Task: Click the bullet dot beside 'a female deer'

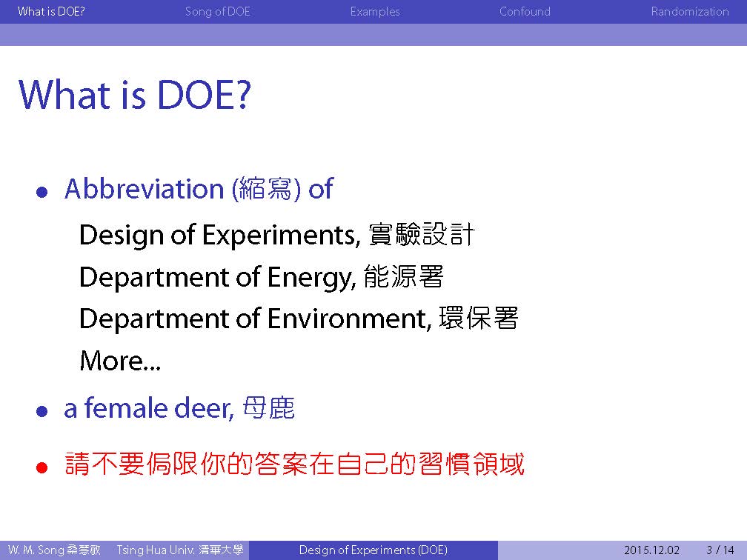Action: point(42,410)
